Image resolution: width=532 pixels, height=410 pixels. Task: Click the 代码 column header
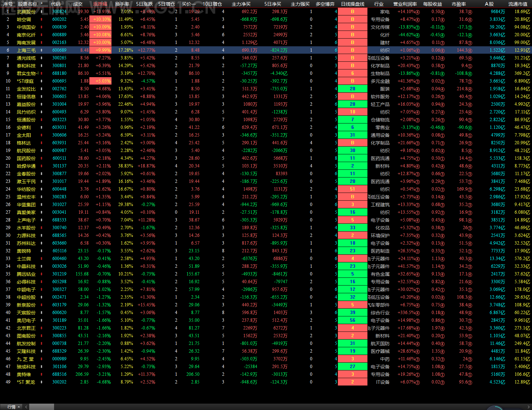pyautogui.click(x=56, y=4)
